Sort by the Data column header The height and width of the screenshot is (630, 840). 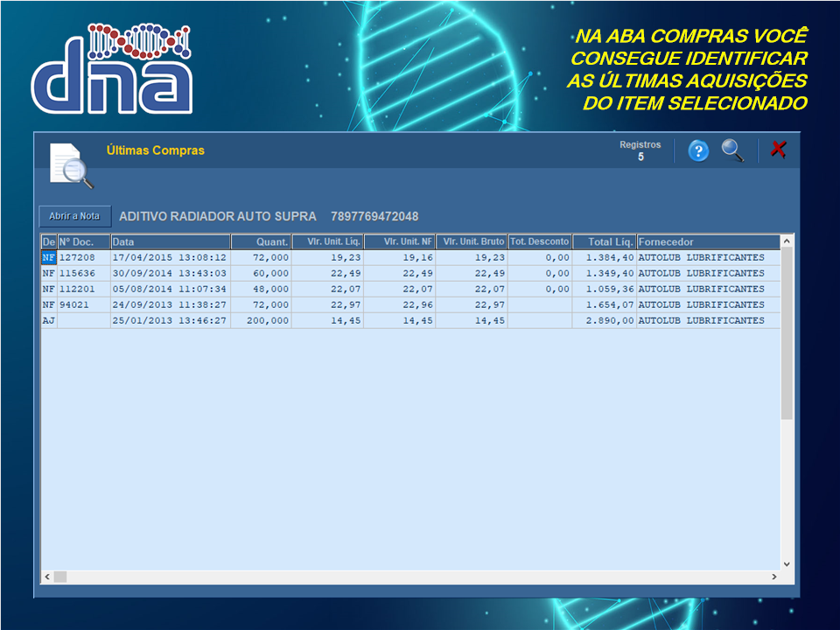pos(171,242)
